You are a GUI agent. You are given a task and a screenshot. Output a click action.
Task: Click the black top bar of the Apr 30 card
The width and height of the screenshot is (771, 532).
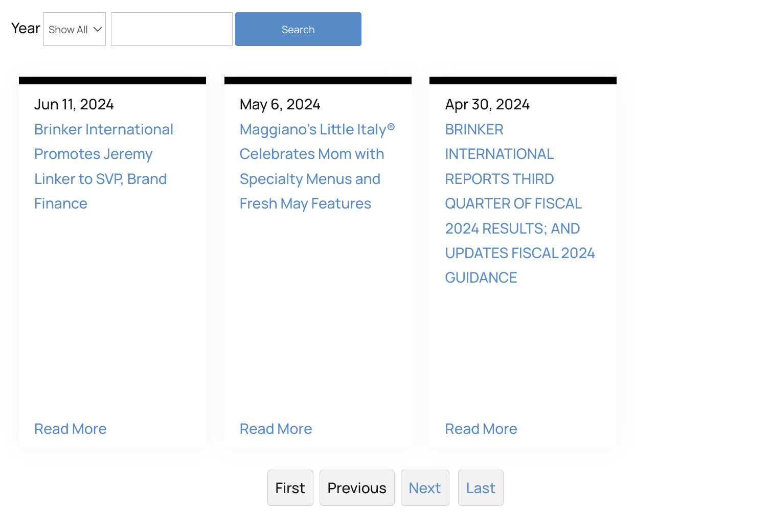tap(523, 80)
